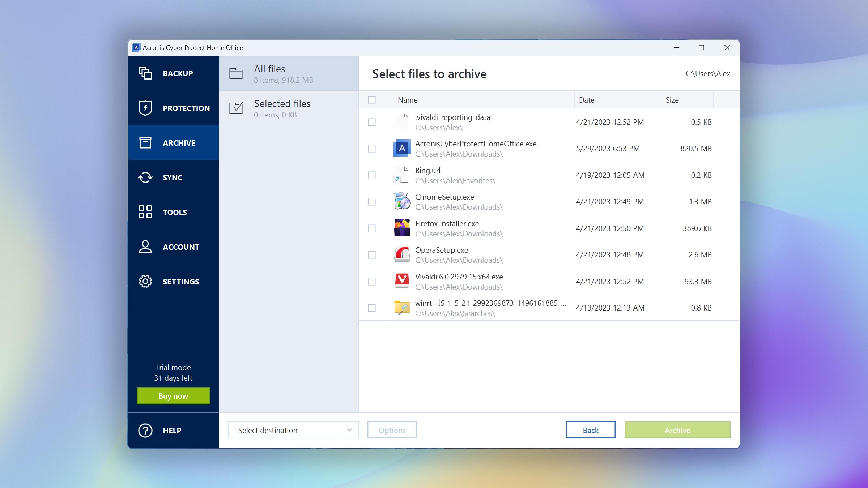
Task: Open the Select destination dropdown
Action: click(293, 430)
